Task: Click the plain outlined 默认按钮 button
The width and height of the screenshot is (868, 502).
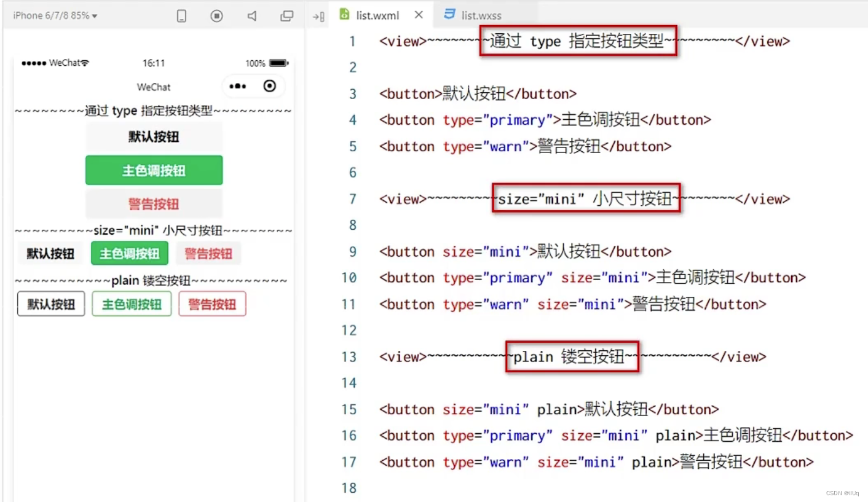Action: (x=51, y=304)
